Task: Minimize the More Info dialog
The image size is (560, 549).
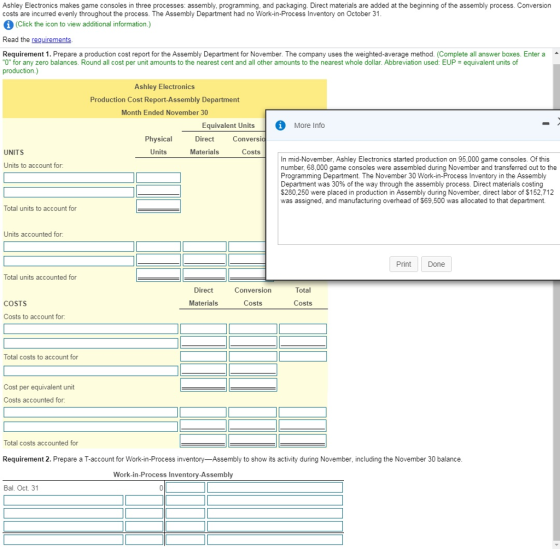Action: 545,124
